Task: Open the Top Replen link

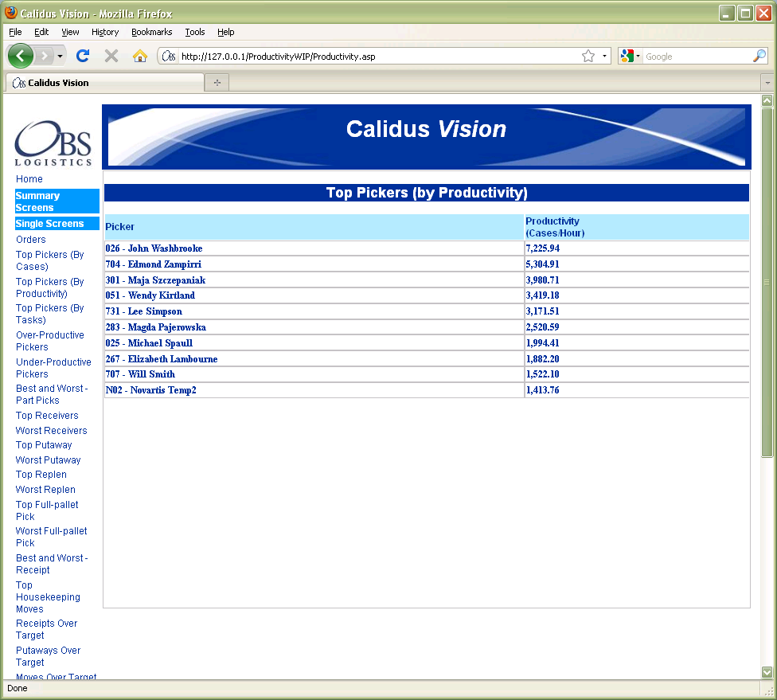Action: [x=41, y=475]
